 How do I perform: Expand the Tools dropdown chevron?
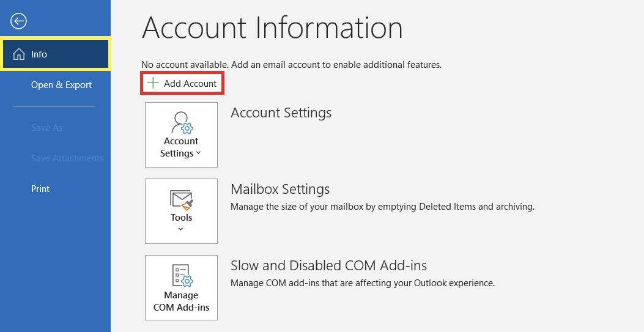point(180,229)
